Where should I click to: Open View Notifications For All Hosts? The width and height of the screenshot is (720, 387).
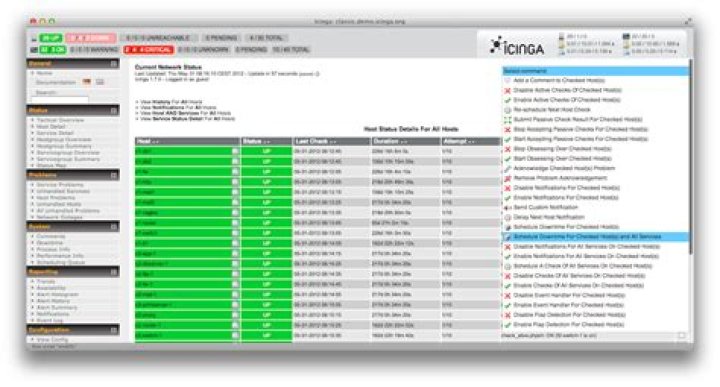point(178,107)
